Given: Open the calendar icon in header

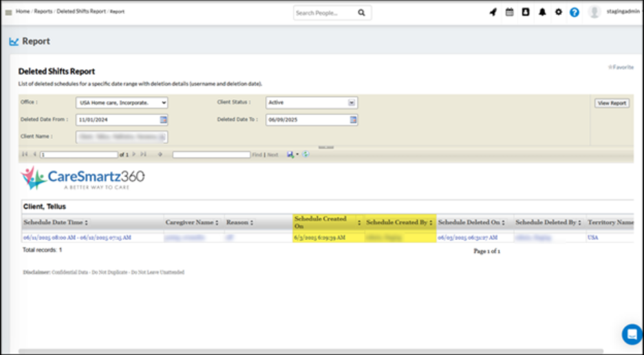Looking at the screenshot, I should [x=509, y=12].
